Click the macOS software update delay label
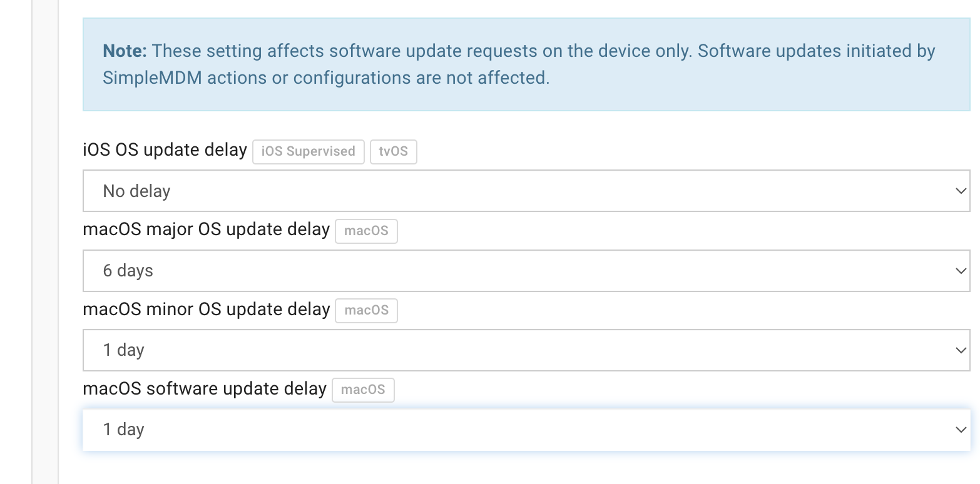Screen dimensions: 980x484 coord(204,389)
